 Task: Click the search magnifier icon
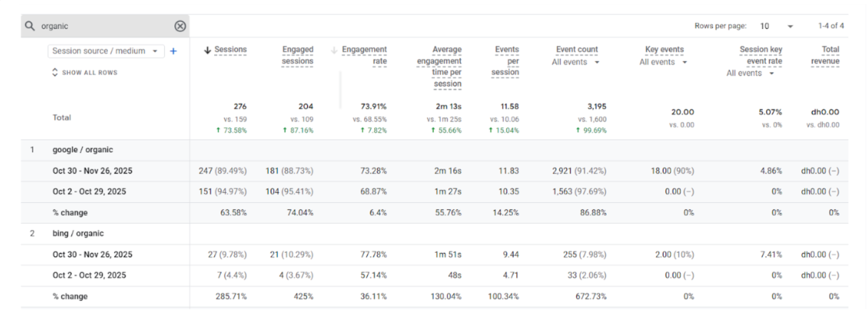30,26
